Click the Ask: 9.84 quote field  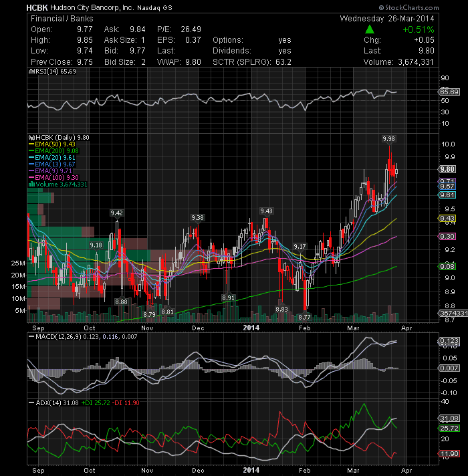125,29
